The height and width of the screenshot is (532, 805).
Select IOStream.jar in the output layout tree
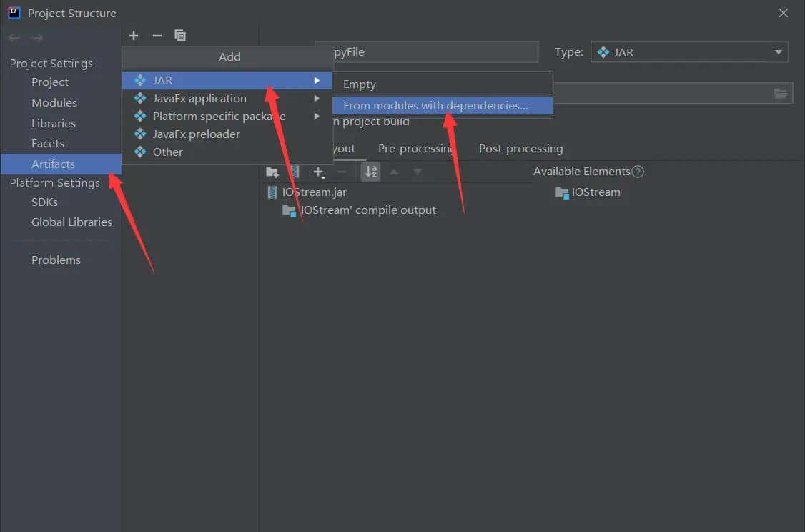pos(314,192)
